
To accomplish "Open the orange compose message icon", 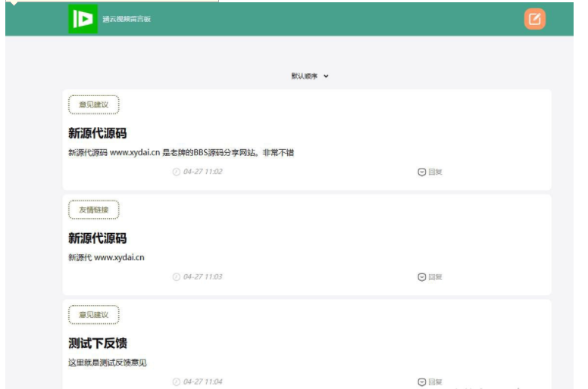I will (x=534, y=19).
